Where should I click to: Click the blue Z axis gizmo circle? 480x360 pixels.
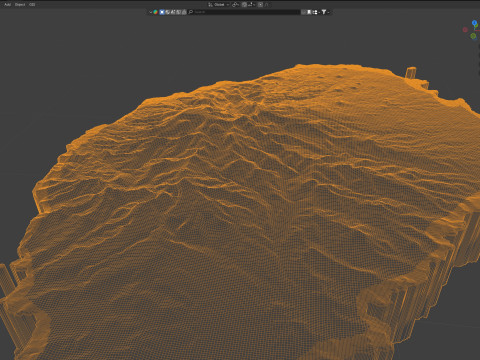(x=475, y=23)
